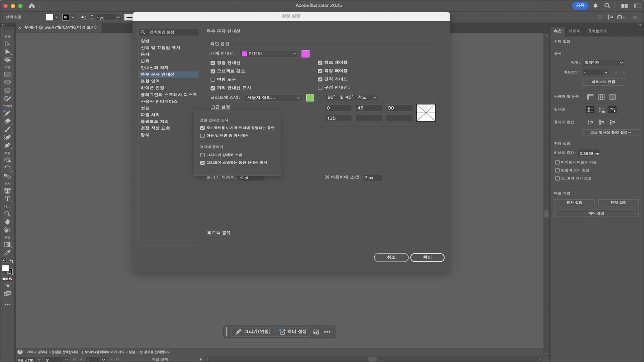Select 안내선과 격자 preferences category
The width and height of the screenshot is (644, 362).
click(x=154, y=68)
